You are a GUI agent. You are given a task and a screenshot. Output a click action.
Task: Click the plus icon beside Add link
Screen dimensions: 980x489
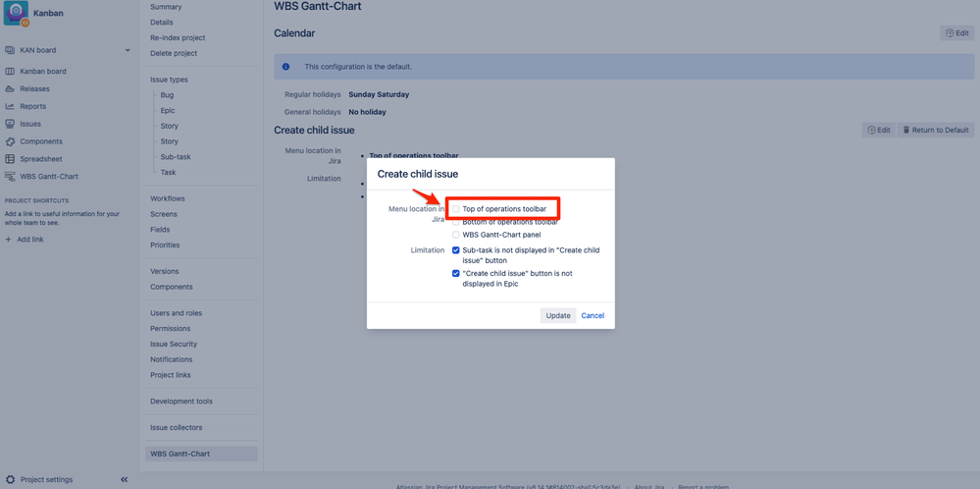click(x=8, y=240)
